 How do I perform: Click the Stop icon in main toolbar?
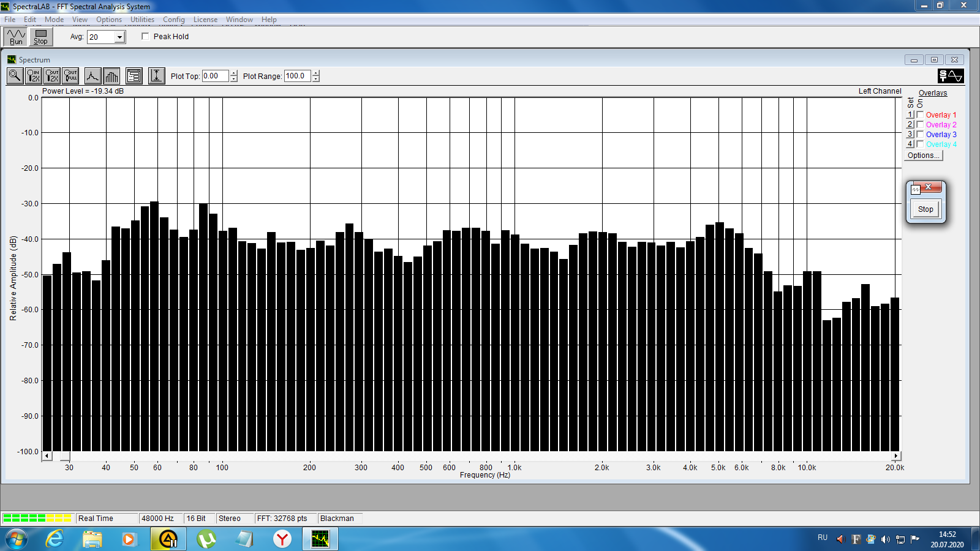click(40, 37)
